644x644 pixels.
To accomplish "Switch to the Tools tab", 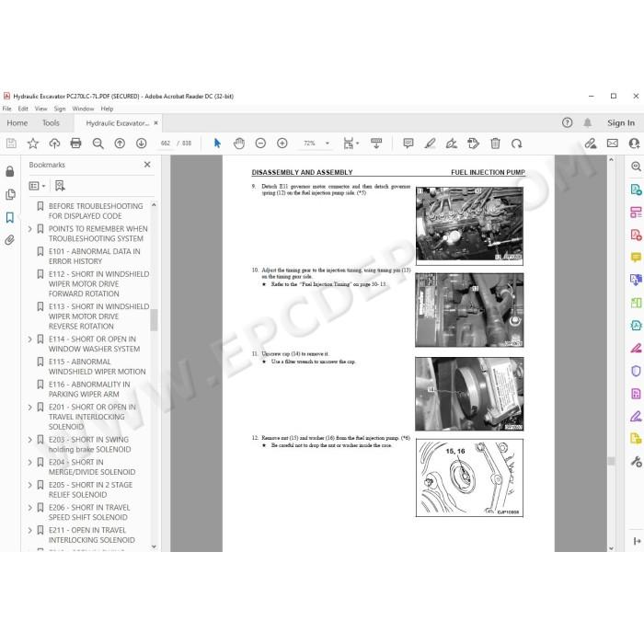I will point(51,122).
